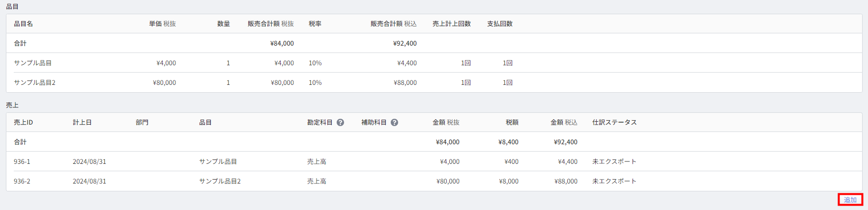868x210 pixels.
Task: Click the help icon next to 補助科目
Action: click(x=394, y=123)
